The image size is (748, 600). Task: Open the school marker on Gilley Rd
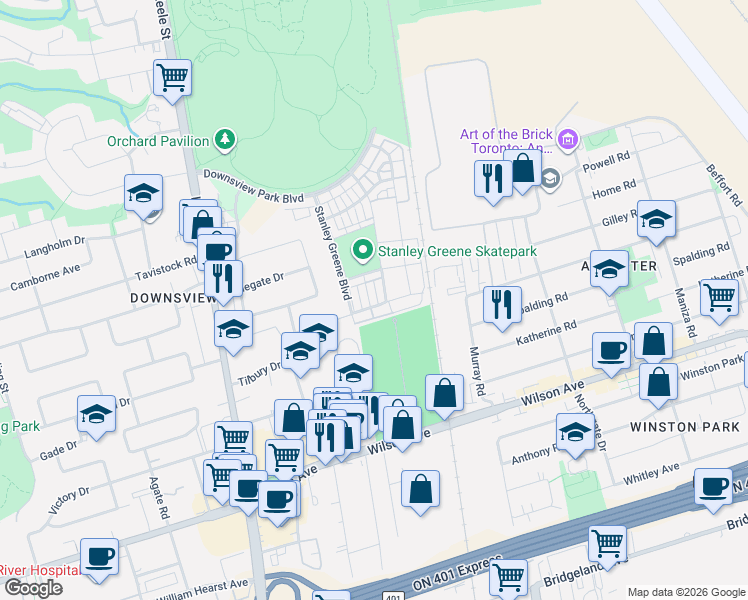[656, 222]
